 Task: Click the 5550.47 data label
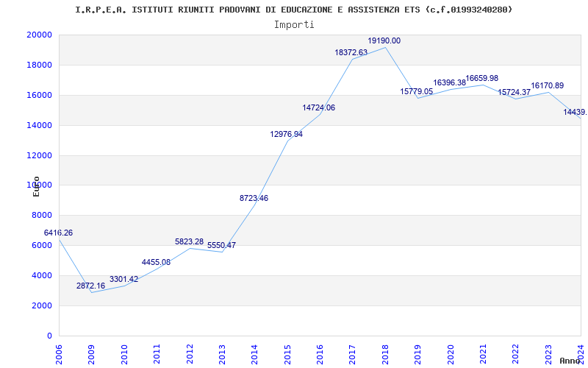pos(222,245)
